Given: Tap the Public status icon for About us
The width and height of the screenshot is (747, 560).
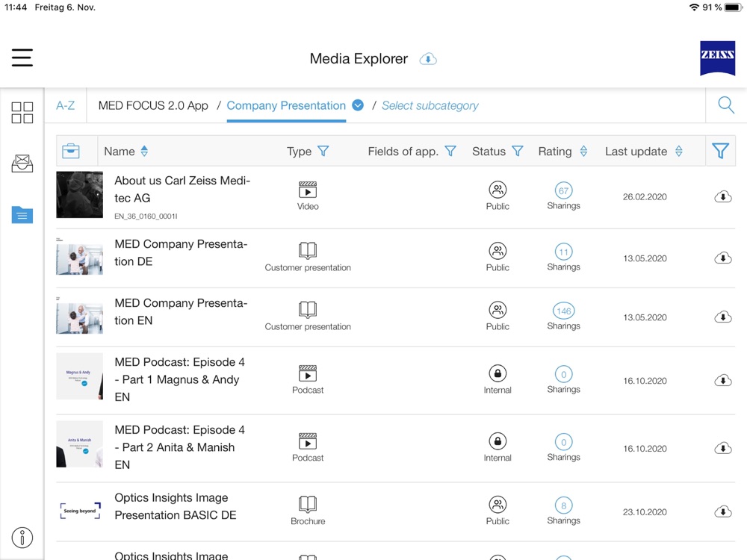Looking at the screenshot, I should (498, 190).
